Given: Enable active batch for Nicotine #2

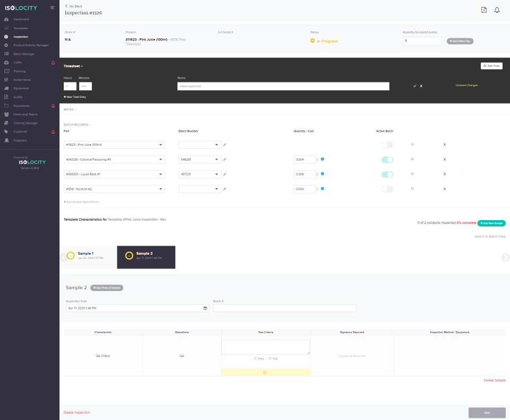Looking at the screenshot, I should point(387,189).
